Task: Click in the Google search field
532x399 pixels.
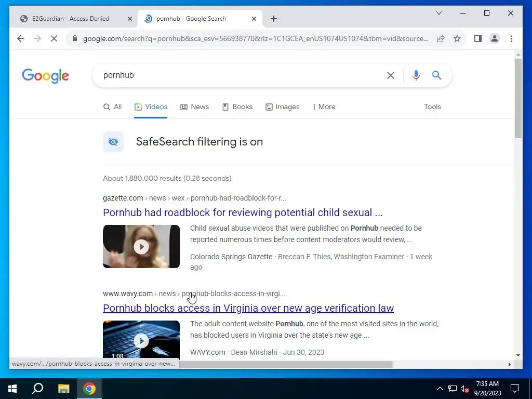Action: tap(237, 75)
